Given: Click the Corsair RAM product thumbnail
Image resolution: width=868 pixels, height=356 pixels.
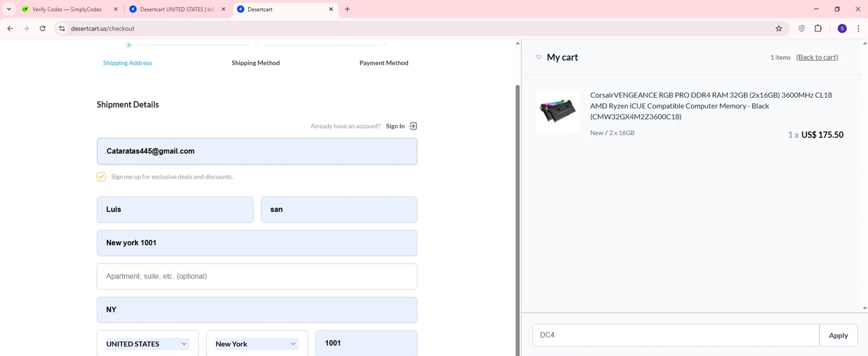Looking at the screenshot, I should coord(557,111).
